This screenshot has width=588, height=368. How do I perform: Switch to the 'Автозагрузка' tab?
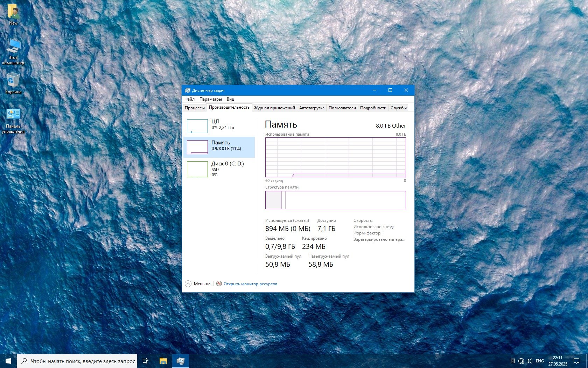[x=311, y=108]
